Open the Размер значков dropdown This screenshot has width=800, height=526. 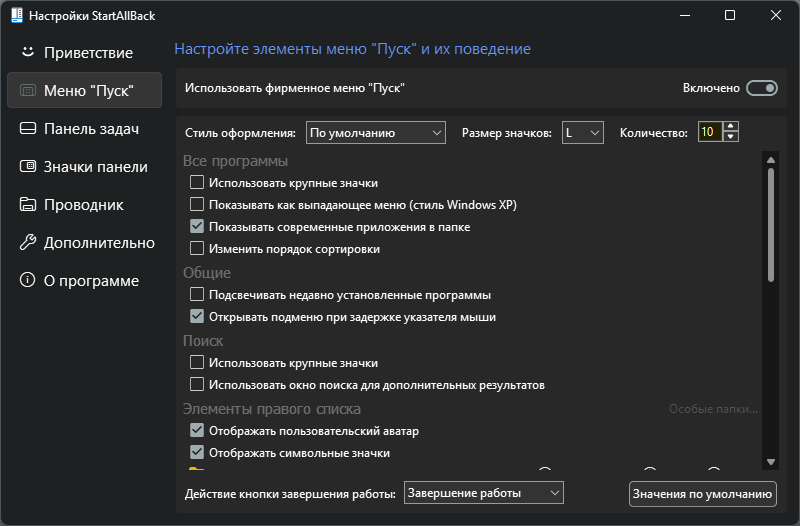click(x=583, y=133)
